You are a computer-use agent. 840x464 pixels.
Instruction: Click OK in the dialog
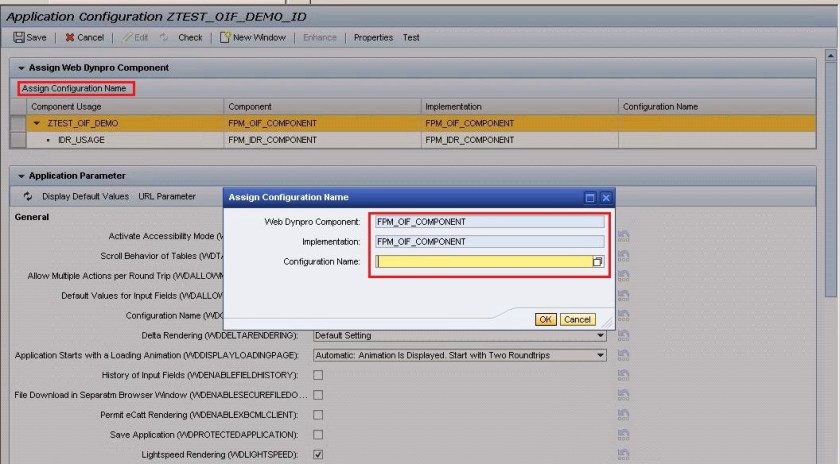545,319
